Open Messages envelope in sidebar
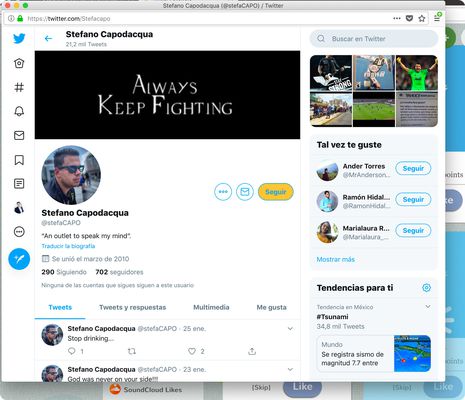This screenshot has width=465, height=400. 19,135
